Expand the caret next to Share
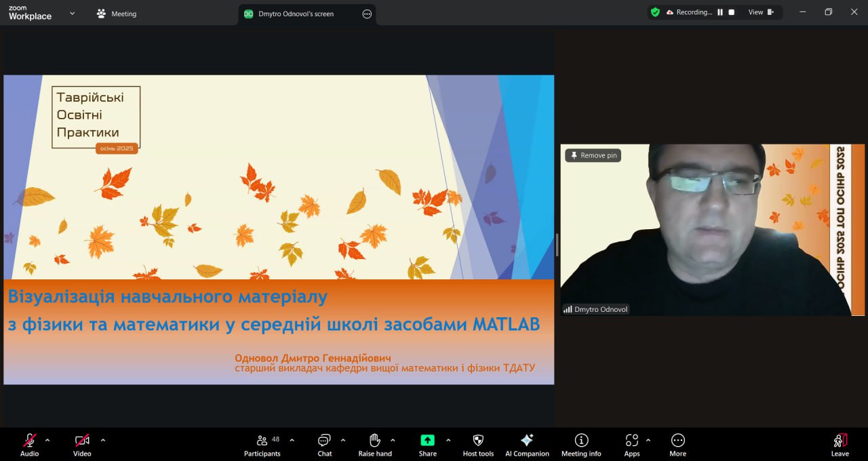Viewport: 868px width, 461px height. (x=448, y=440)
